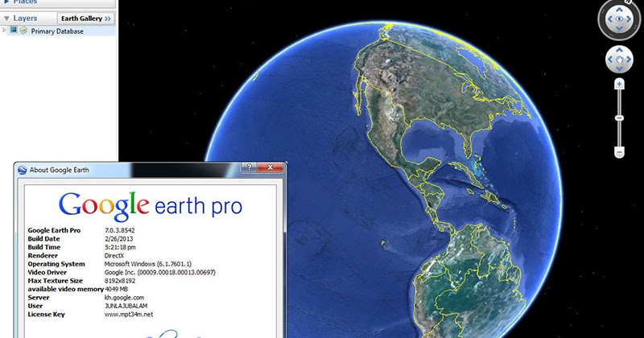Click the License Key label

point(46,315)
